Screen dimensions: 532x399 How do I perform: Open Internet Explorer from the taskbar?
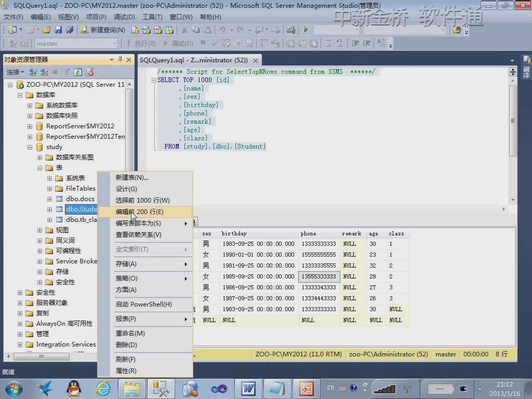point(103,389)
